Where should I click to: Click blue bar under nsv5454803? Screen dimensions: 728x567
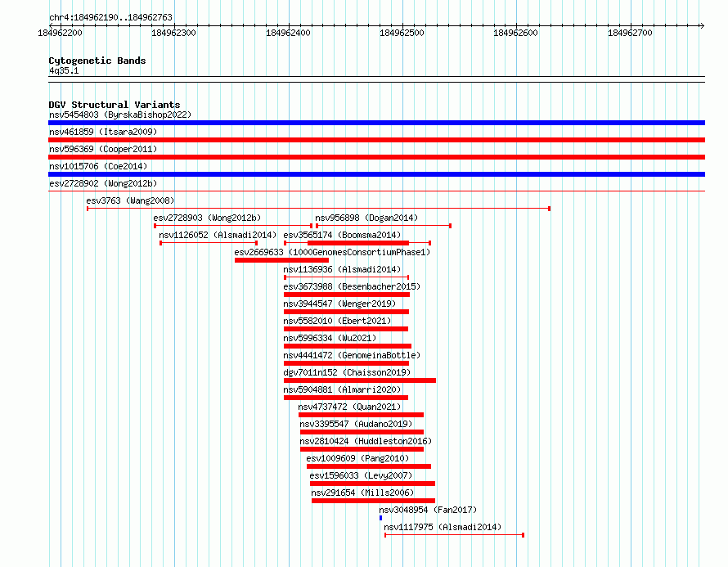(376, 123)
